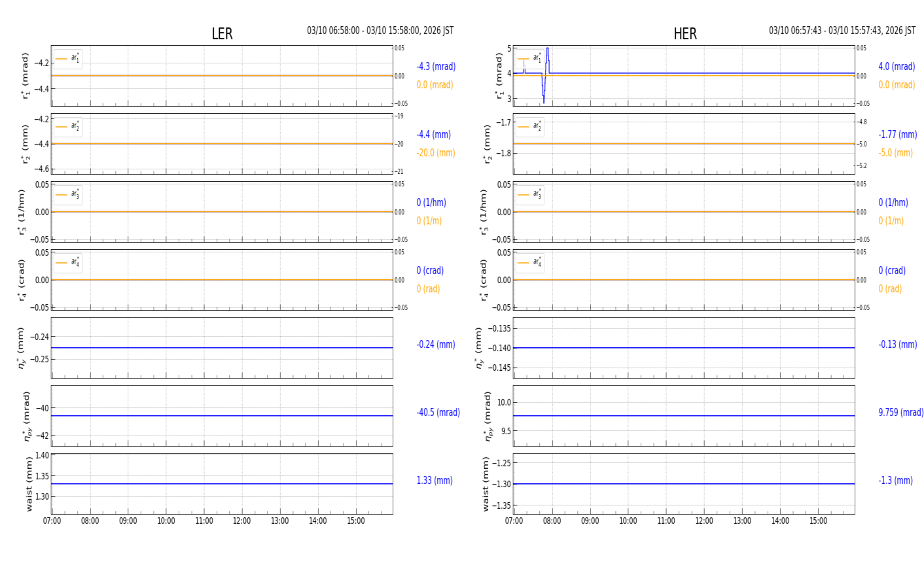Click the HER r2* (mm) axis label
924x565 pixels.
(x=487, y=144)
